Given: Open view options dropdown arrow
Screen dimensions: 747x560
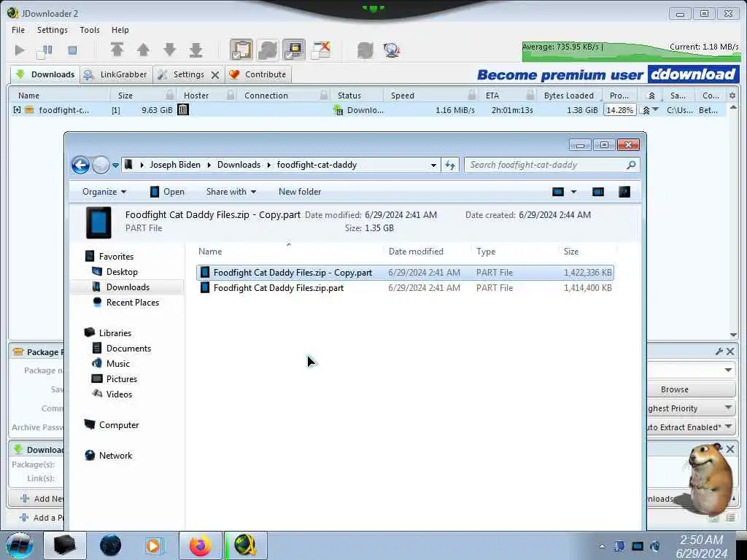Looking at the screenshot, I should coord(573,192).
